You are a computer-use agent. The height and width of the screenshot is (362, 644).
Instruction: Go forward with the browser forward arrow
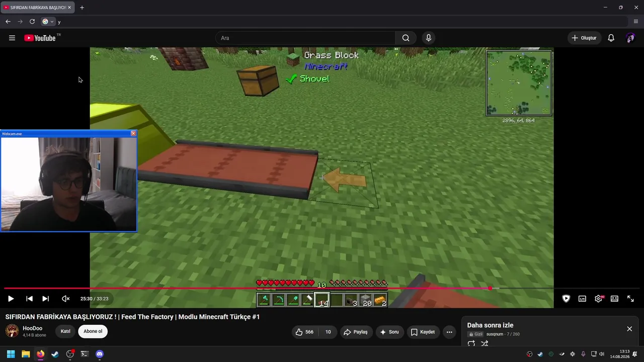(x=20, y=22)
